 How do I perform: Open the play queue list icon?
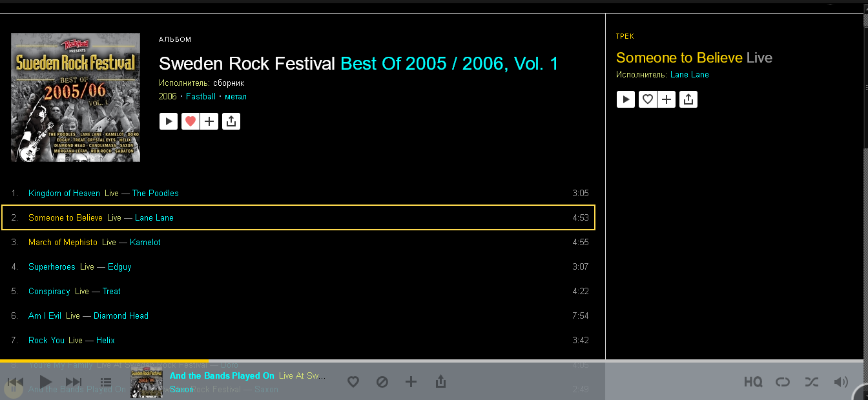click(106, 382)
